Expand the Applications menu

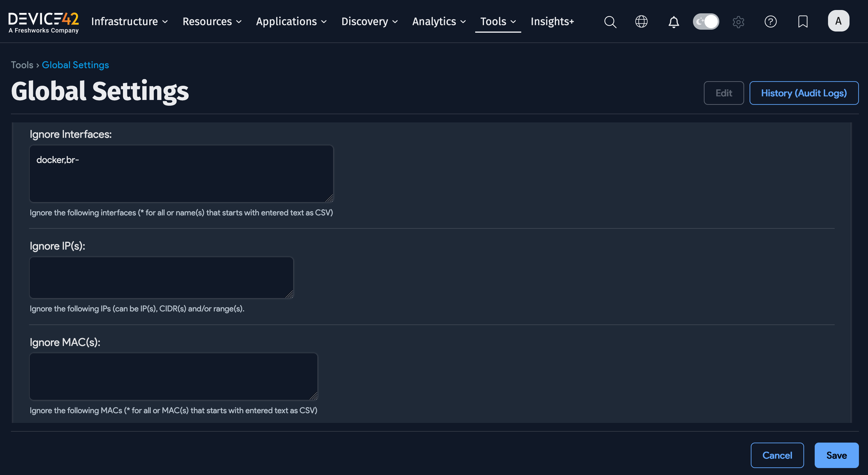pyautogui.click(x=291, y=22)
